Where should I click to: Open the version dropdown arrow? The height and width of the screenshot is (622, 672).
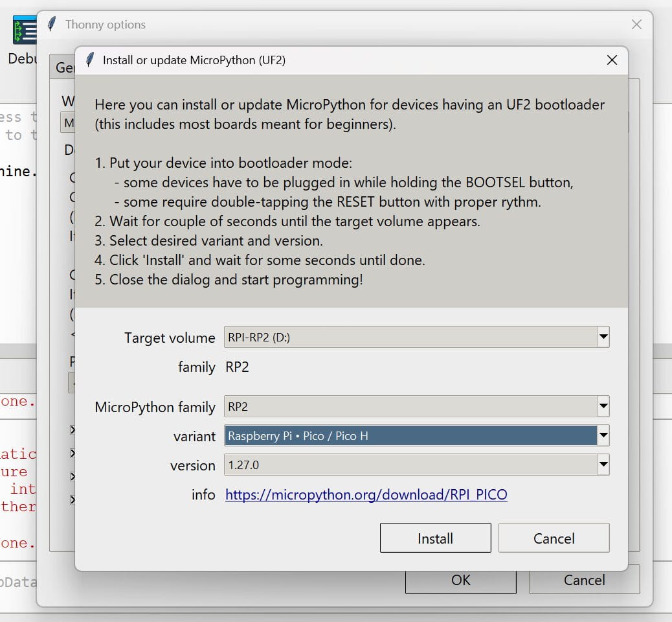tap(603, 465)
